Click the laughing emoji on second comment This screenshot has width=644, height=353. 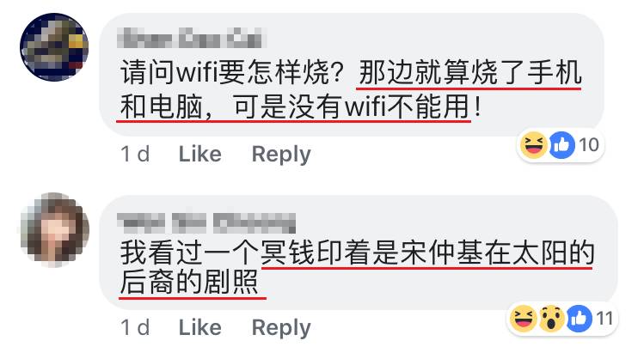click(x=524, y=319)
